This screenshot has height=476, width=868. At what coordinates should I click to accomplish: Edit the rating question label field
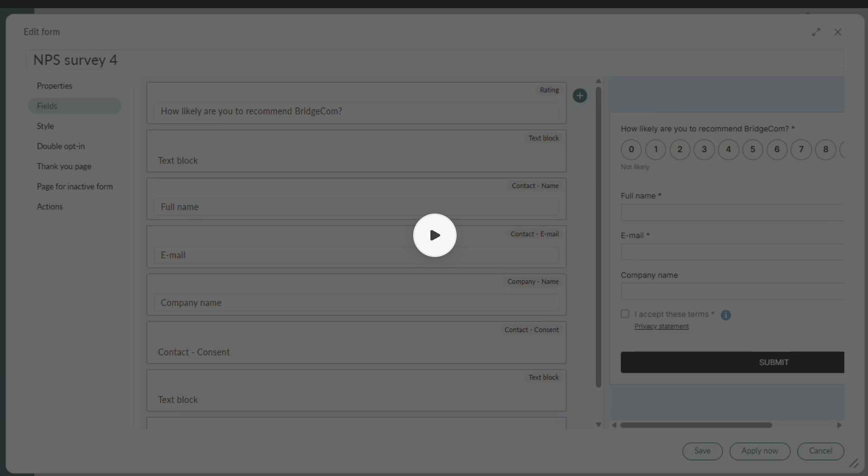356,111
